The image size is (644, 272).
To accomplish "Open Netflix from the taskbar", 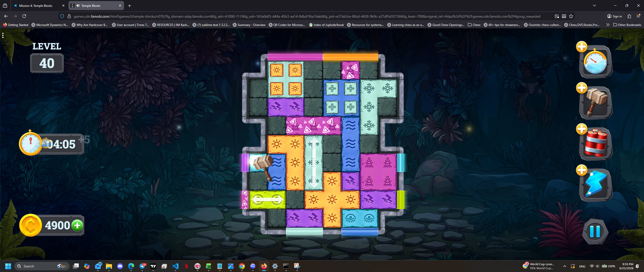I will pyautogui.click(x=186, y=266).
